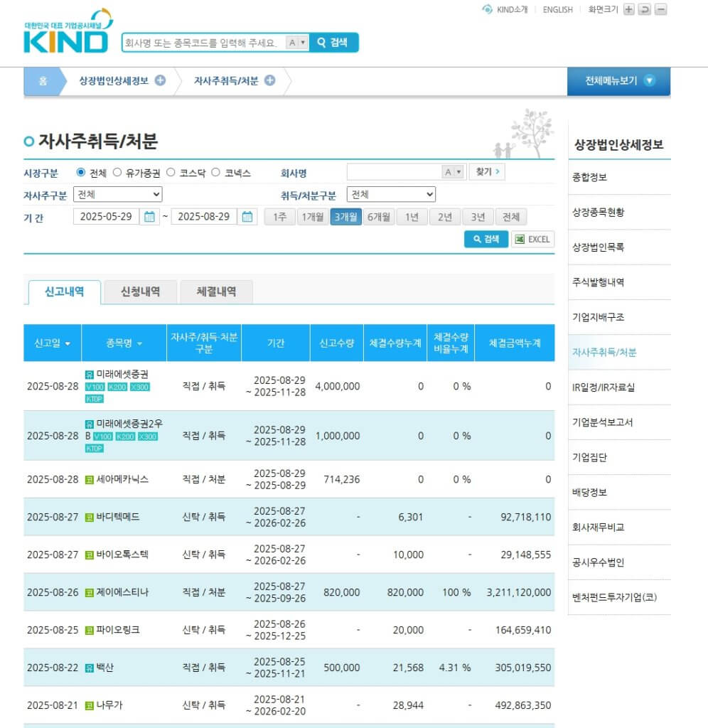This screenshot has height=728, width=708.
Task: Select the 1년 period toggle
Action: (x=412, y=217)
